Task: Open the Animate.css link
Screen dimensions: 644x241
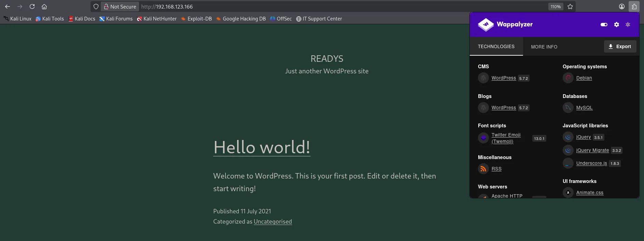Action: click(x=590, y=193)
